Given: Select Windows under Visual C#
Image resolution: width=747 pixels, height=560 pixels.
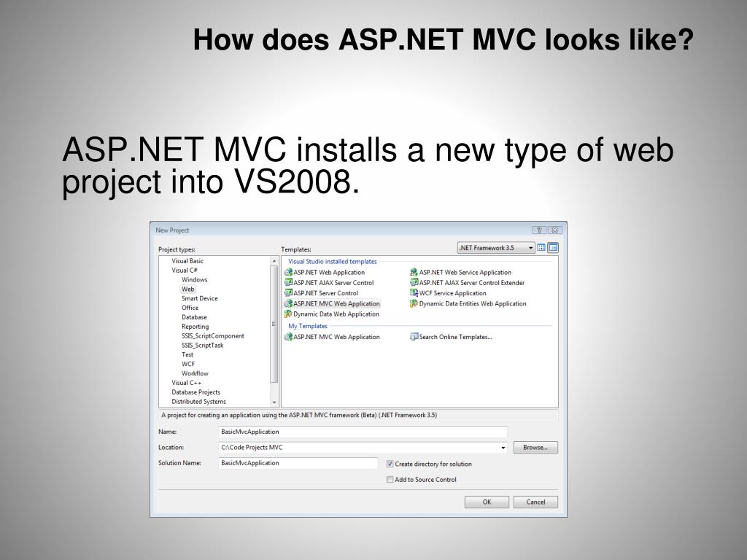Looking at the screenshot, I should pyautogui.click(x=194, y=279).
